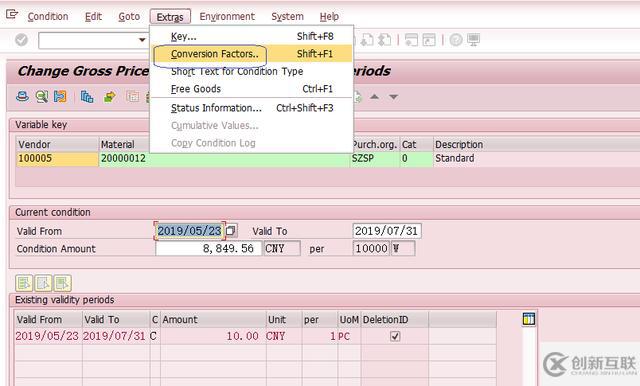Open the Valid From date picker button
Viewport: 640px width, 386px height.
(231, 231)
